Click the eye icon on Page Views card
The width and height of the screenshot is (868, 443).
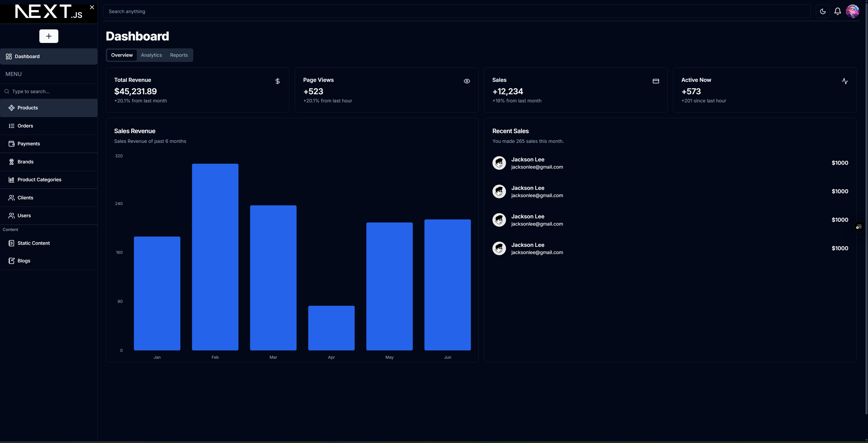(467, 81)
